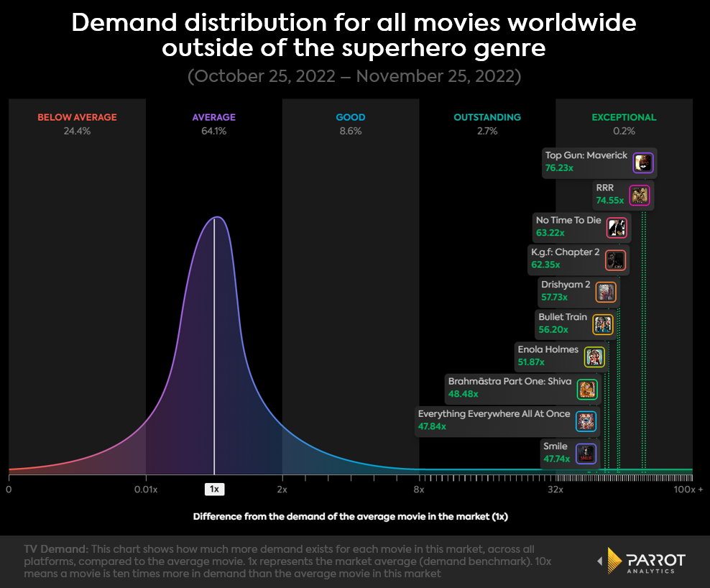Image resolution: width=710 pixels, height=588 pixels.
Task: Click the Everything Everywhere All At Once poster
Action: point(587,421)
